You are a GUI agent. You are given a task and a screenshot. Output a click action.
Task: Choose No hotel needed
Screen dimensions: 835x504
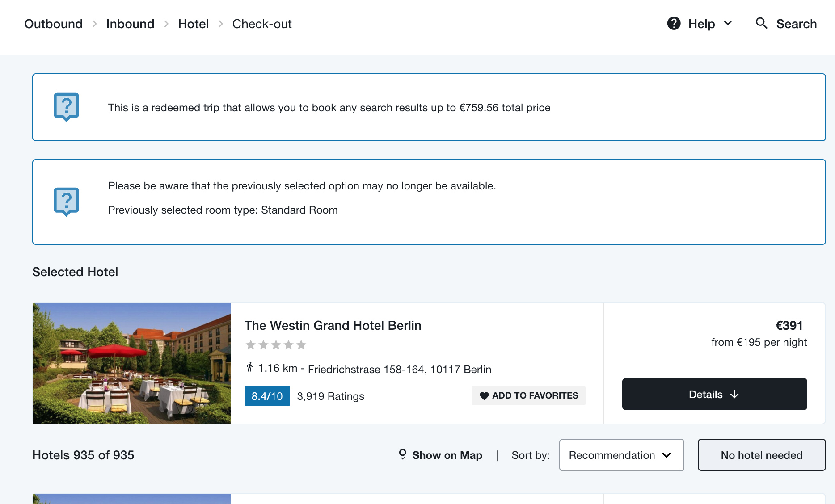761,455
